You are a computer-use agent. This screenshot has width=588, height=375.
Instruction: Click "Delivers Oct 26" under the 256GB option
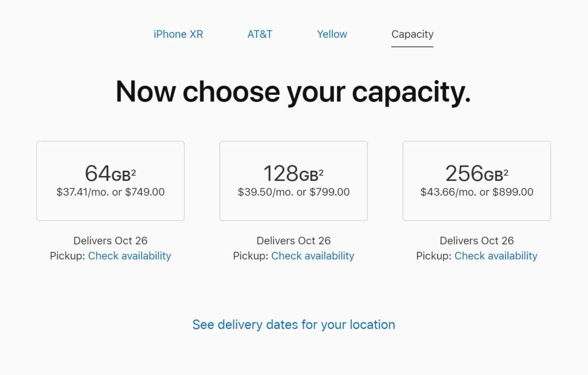[477, 240]
